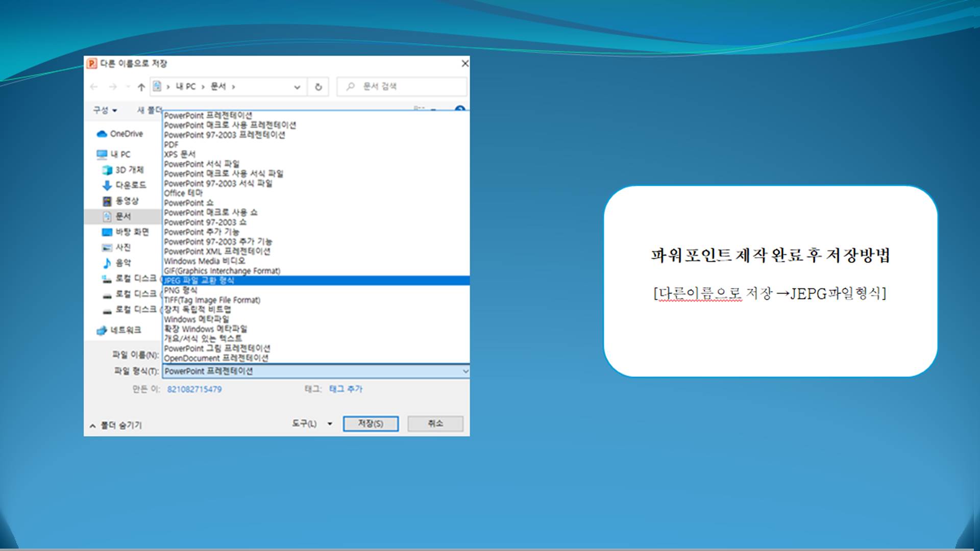The image size is (980, 551).
Task: Select PowerPoint XML 프레젠테이션 format
Action: pyautogui.click(x=316, y=252)
